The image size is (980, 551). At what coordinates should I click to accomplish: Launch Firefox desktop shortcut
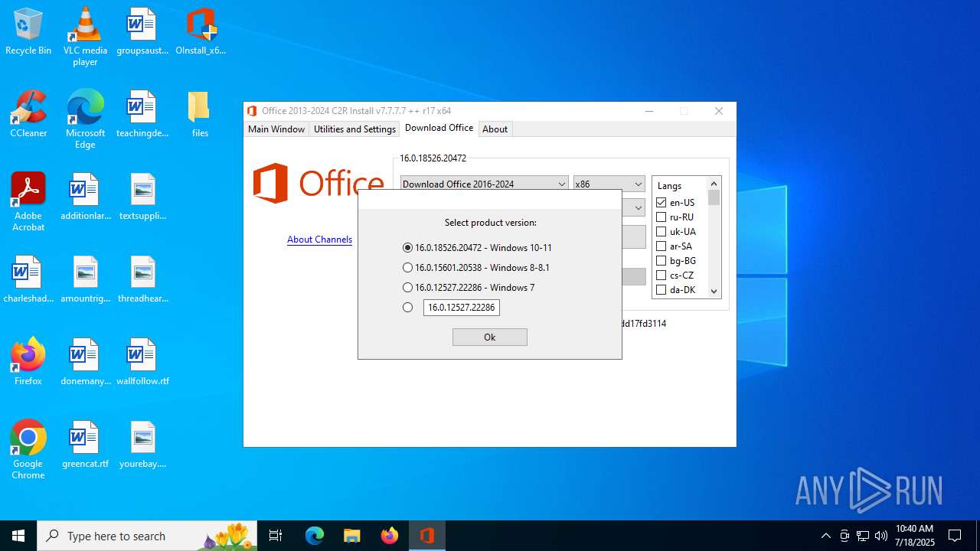(x=28, y=362)
